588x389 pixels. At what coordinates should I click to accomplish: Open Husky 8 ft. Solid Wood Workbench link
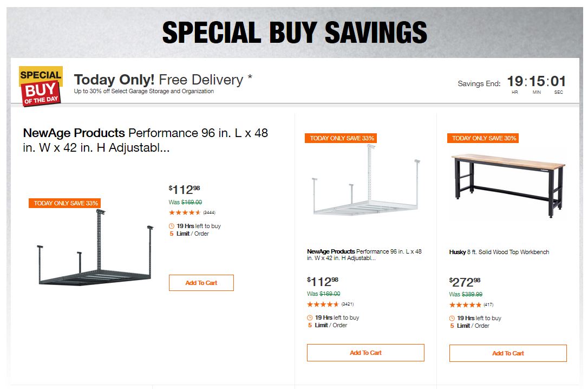coord(499,252)
